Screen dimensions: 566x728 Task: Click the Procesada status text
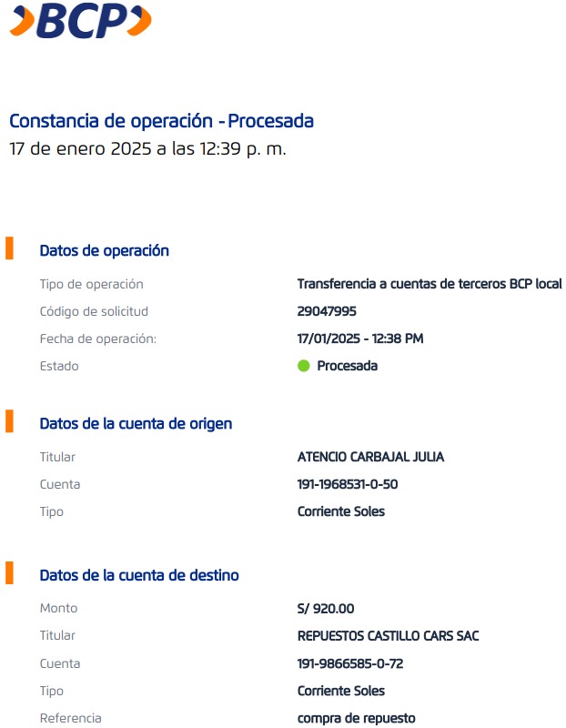[x=347, y=366]
